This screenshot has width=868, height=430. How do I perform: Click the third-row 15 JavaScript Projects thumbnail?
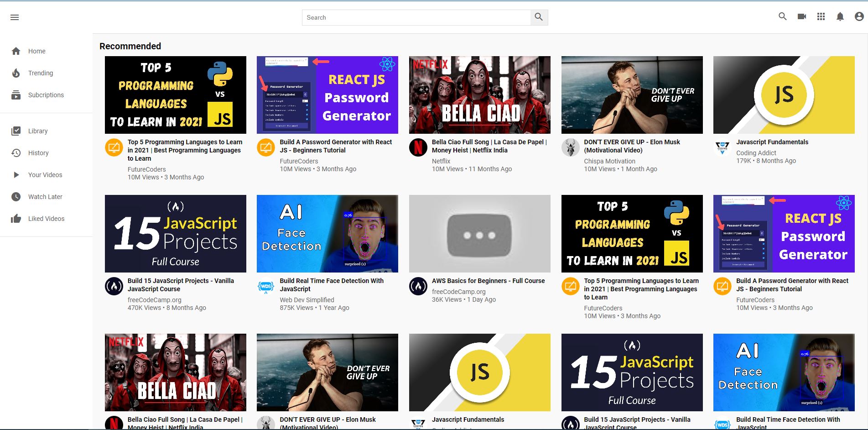click(x=632, y=372)
